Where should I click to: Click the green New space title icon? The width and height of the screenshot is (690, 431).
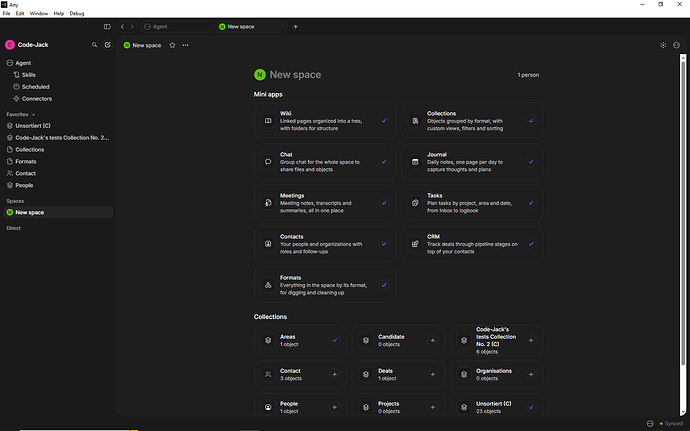[260, 75]
